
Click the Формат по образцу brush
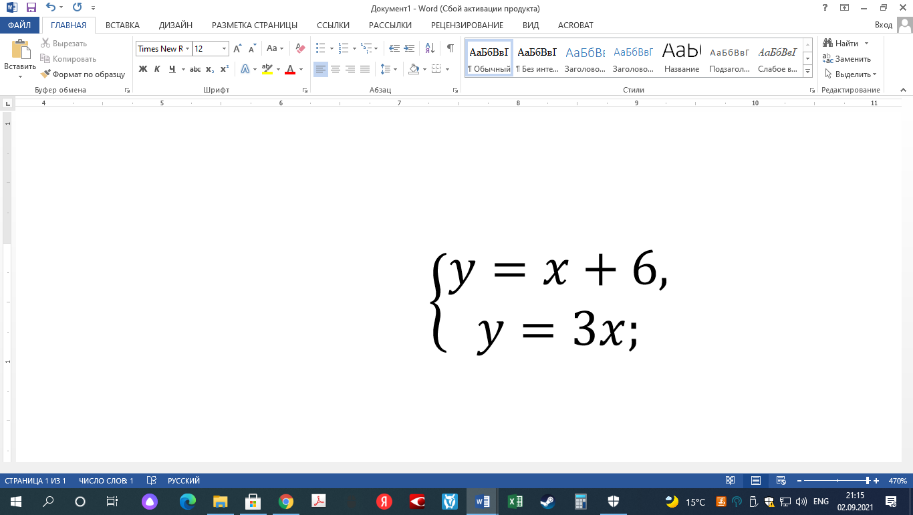click(83, 74)
